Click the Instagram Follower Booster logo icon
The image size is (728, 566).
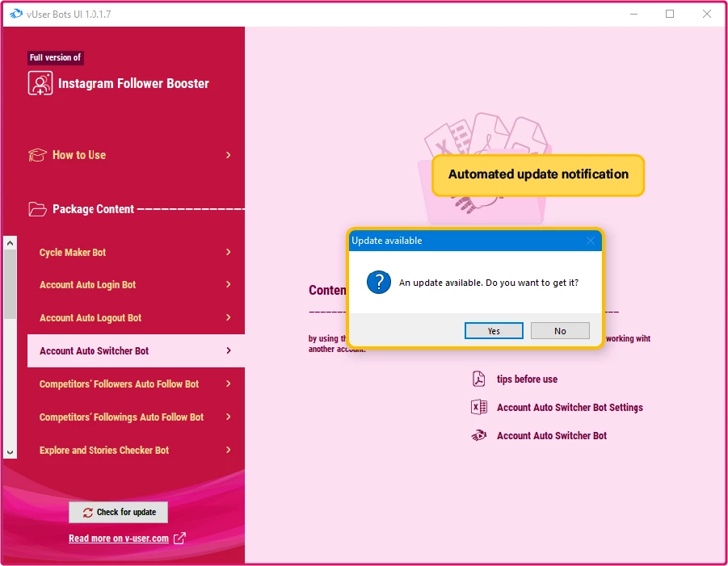(40, 83)
